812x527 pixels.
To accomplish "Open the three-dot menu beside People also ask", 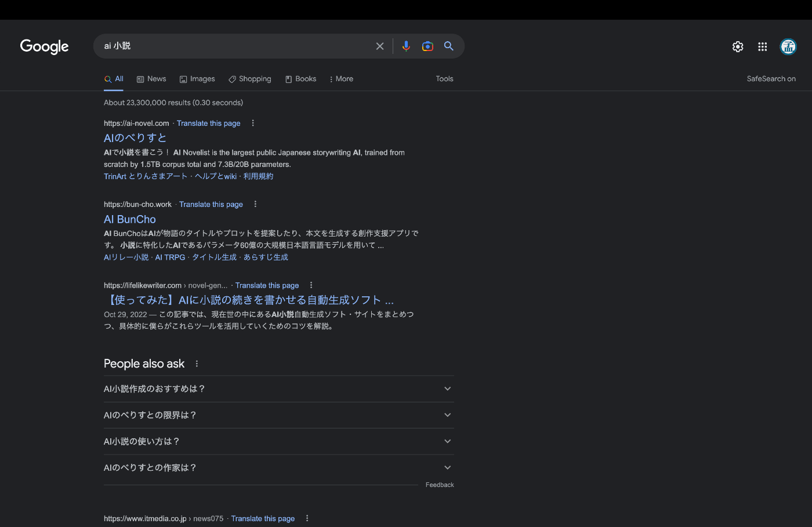I will (x=197, y=364).
